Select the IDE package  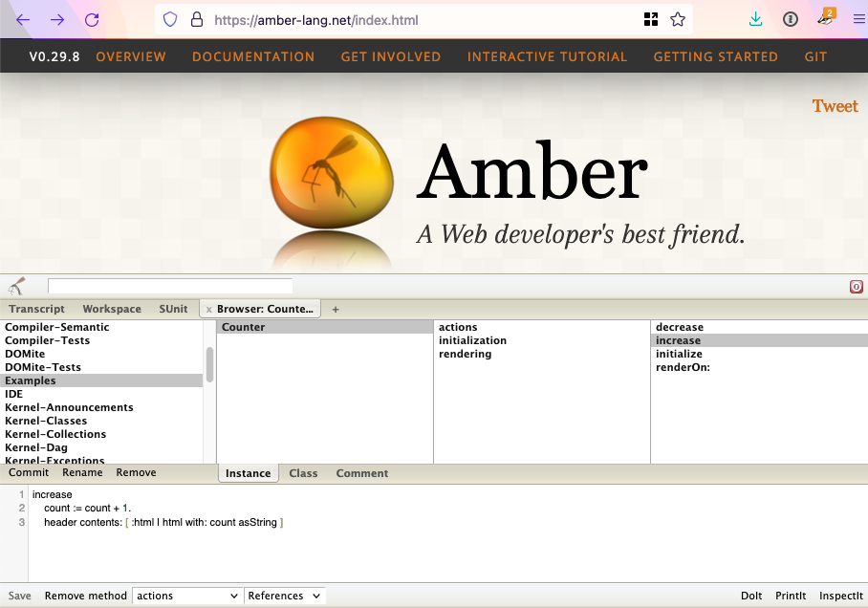[x=101, y=394]
